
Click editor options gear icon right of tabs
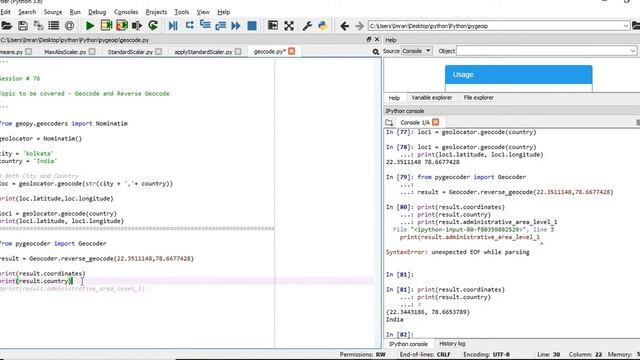(376, 52)
